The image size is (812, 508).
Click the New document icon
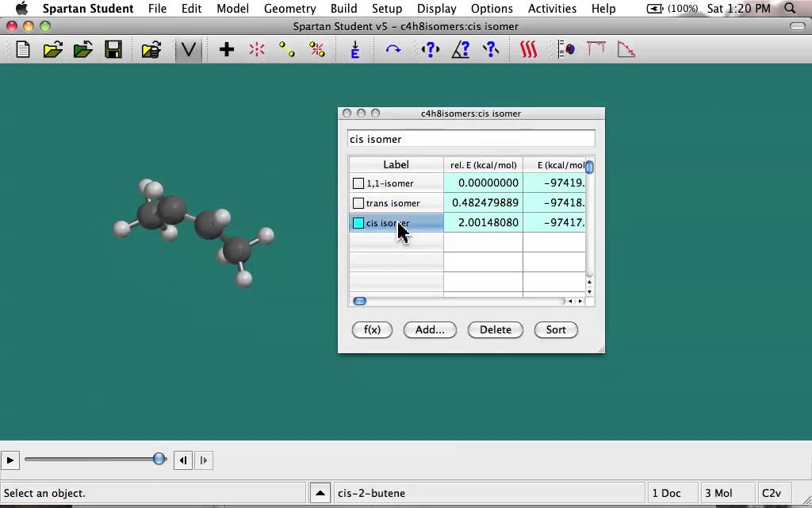pyautogui.click(x=23, y=50)
